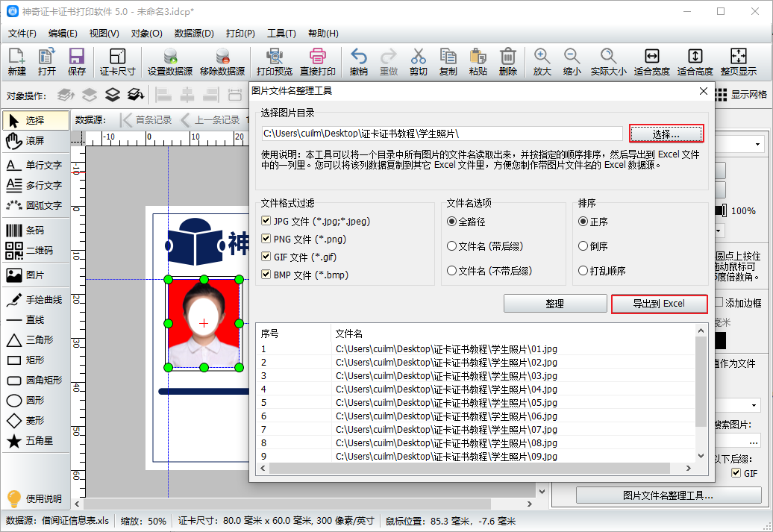Click the 删除 delete icon

coord(508,62)
